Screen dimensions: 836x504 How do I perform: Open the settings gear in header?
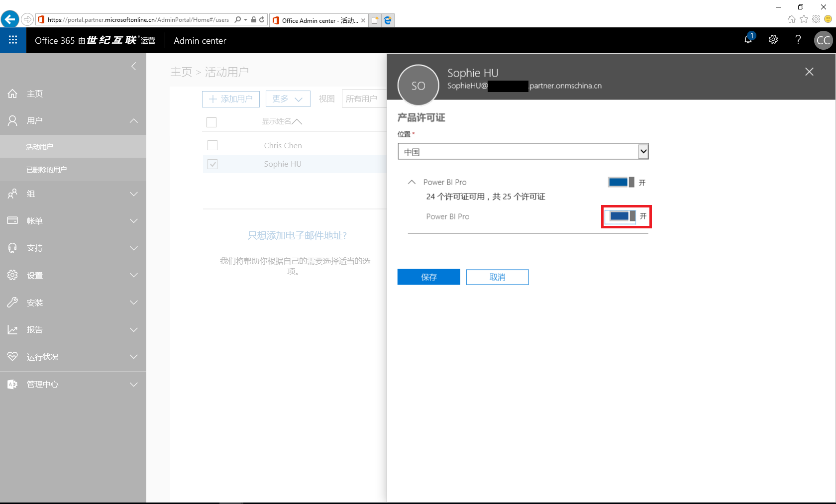[x=773, y=40]
